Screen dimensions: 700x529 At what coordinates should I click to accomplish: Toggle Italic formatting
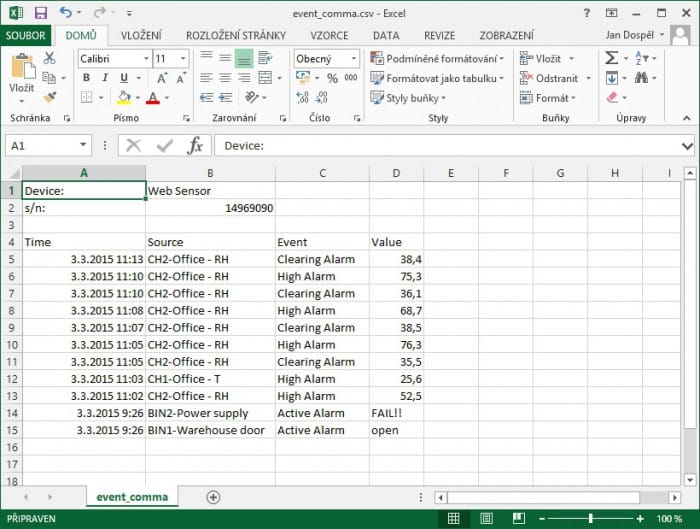tap(105, 78)
